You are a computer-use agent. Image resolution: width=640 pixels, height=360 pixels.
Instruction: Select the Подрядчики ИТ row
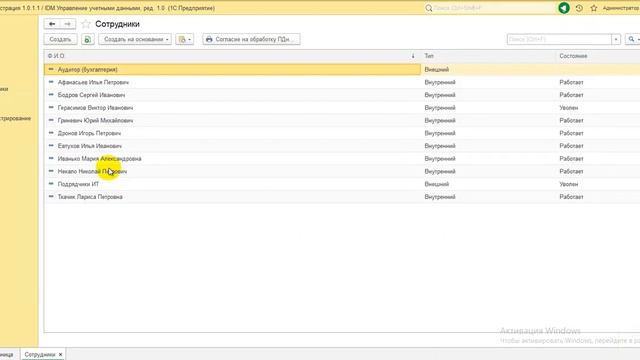[342, 184]
